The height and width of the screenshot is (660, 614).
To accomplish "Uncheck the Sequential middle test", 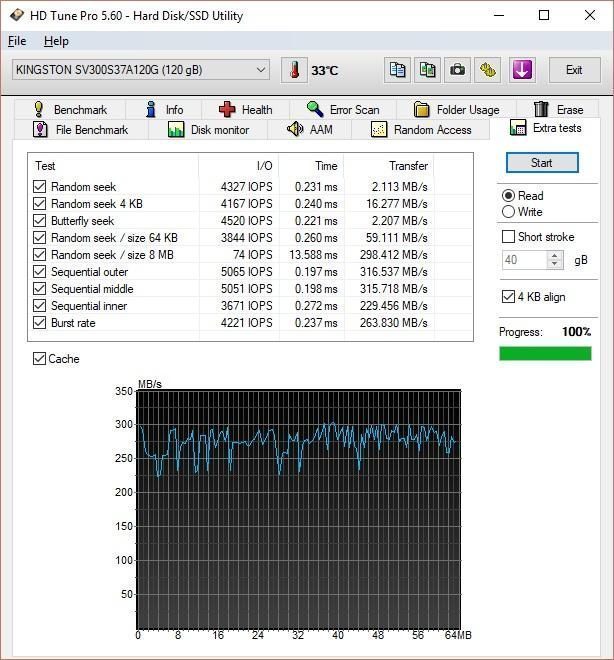I will 40,289.
